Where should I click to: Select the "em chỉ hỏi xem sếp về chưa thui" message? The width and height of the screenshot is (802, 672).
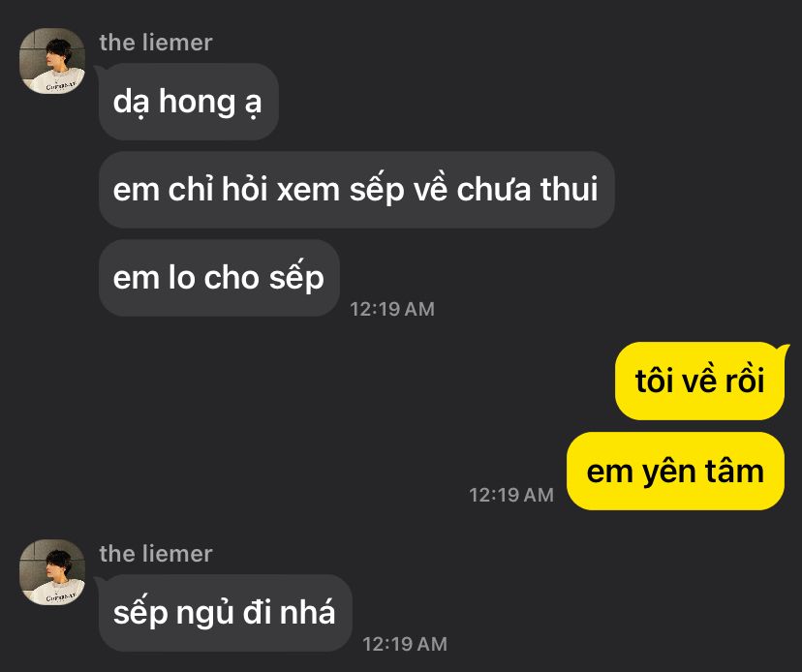356,190
